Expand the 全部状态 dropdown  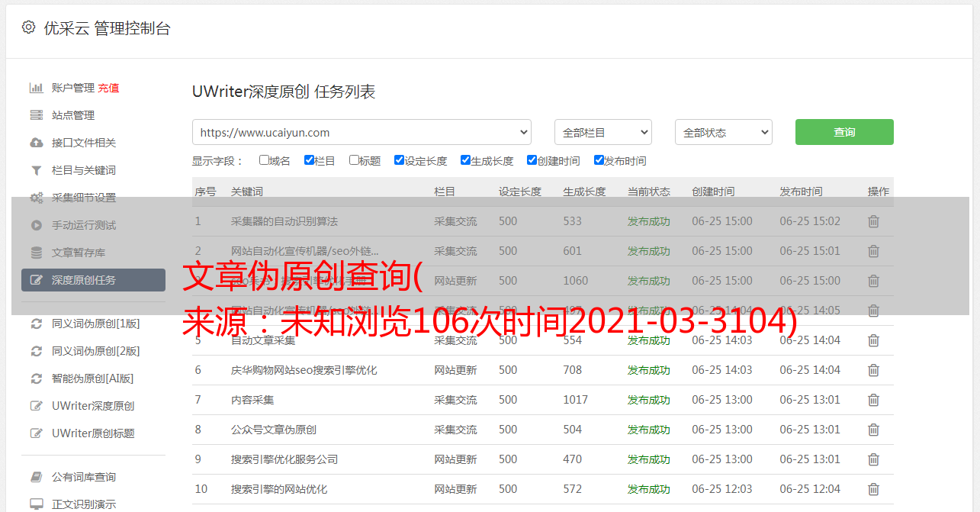[x=724, y=132]
